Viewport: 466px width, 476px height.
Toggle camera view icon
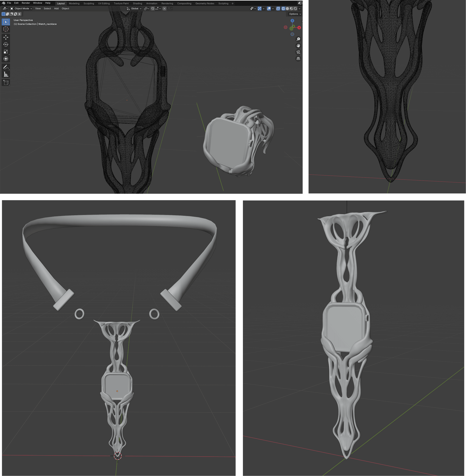298,52
